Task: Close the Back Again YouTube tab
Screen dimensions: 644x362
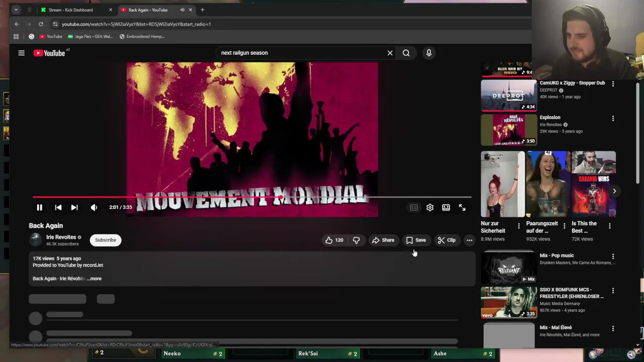Action: point(190,10)
